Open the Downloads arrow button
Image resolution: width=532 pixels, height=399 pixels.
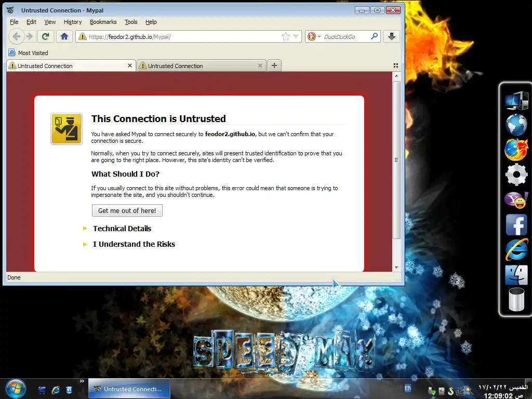point(392,36)
